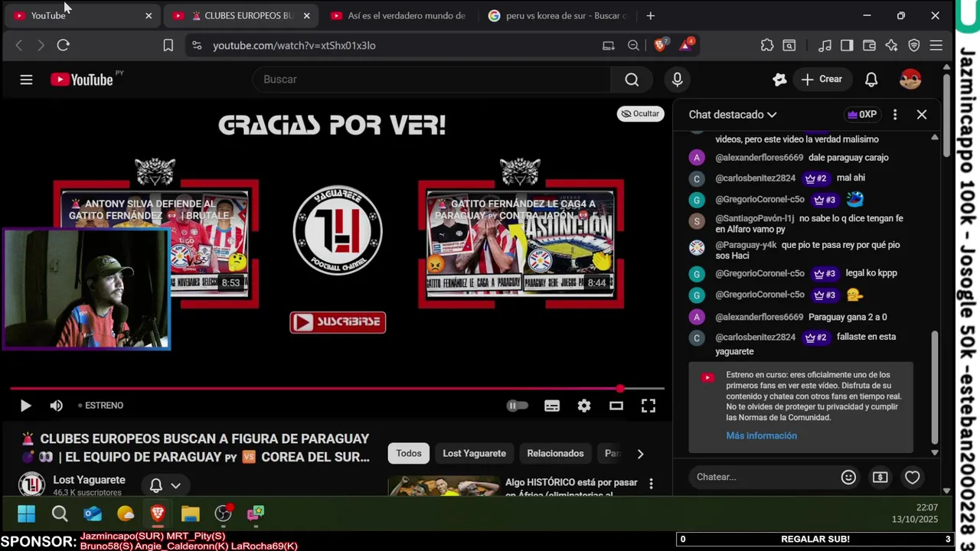The width and height of the screenshot is (980, 551).
Task: Hide end screen with Ocultar
Action: click(640, 113)
